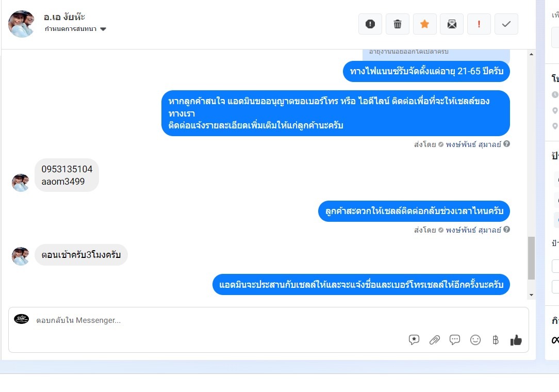Open กำหนดการสนทนา dropdown
The width and height of the screenshot is (559, 392).
click(75, 29)
